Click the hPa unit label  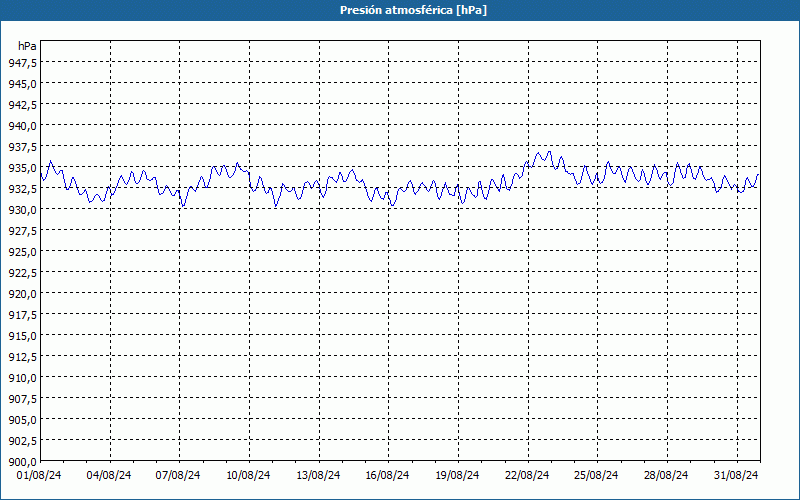point(27,46)
